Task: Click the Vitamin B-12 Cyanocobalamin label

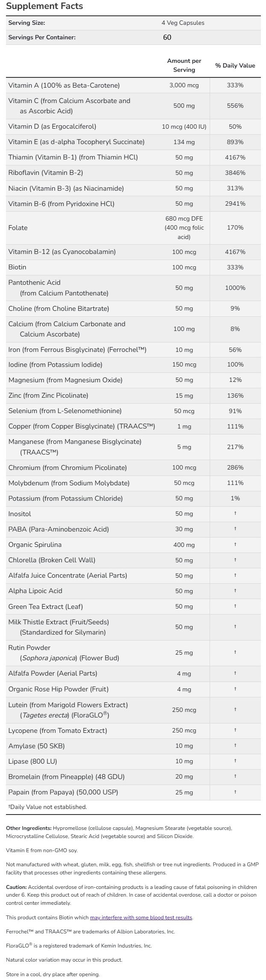Action: [x=62, y=252]
